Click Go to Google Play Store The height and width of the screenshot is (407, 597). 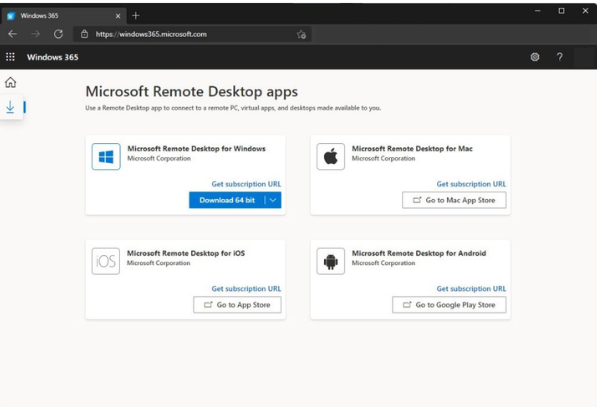[449, 305]
